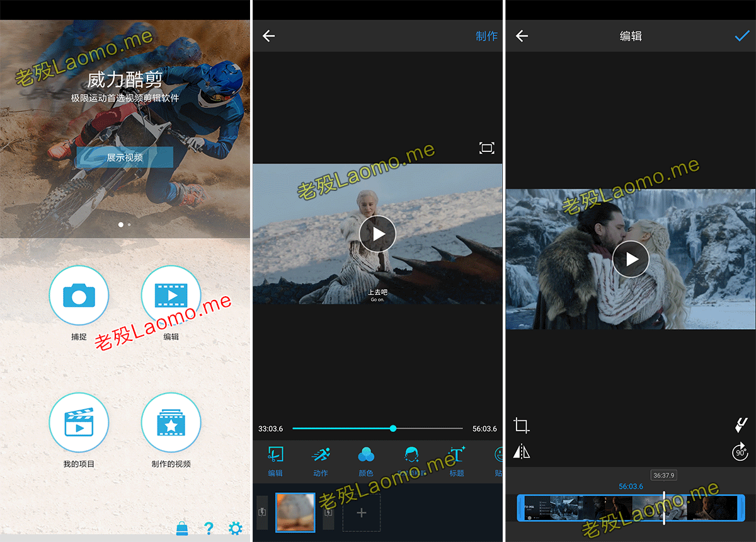Select the clip thumbnail in the storyboard

[x=295, y=512]
